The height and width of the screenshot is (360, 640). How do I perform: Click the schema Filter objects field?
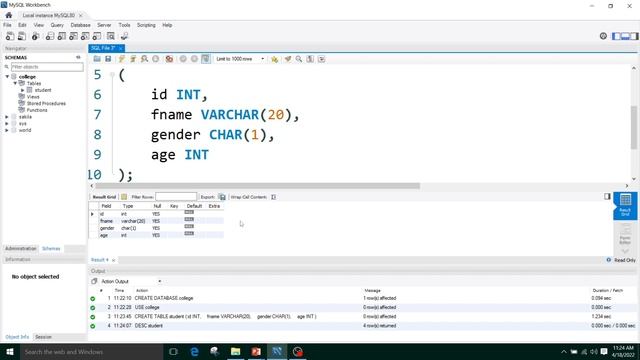click(x=47, y=67)
